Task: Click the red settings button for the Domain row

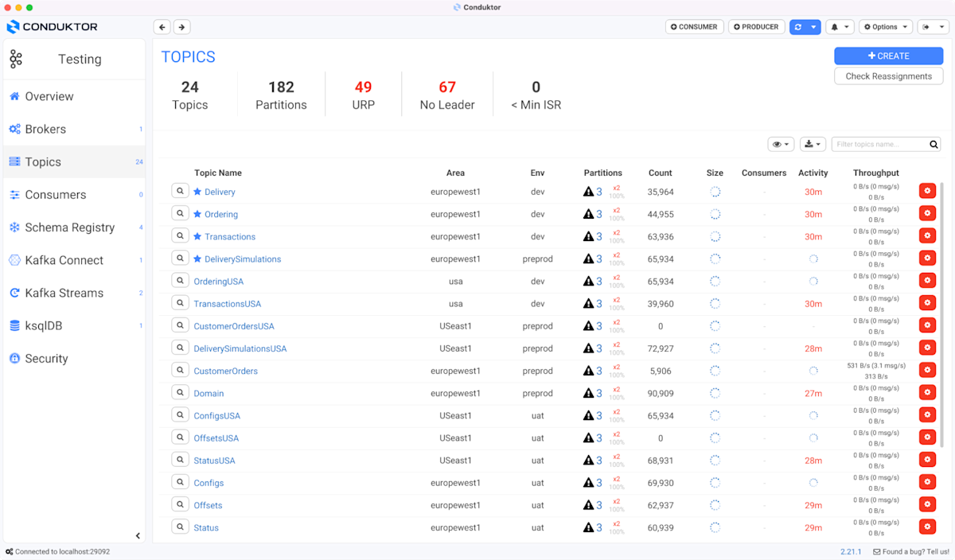Action: pos(927,392)
